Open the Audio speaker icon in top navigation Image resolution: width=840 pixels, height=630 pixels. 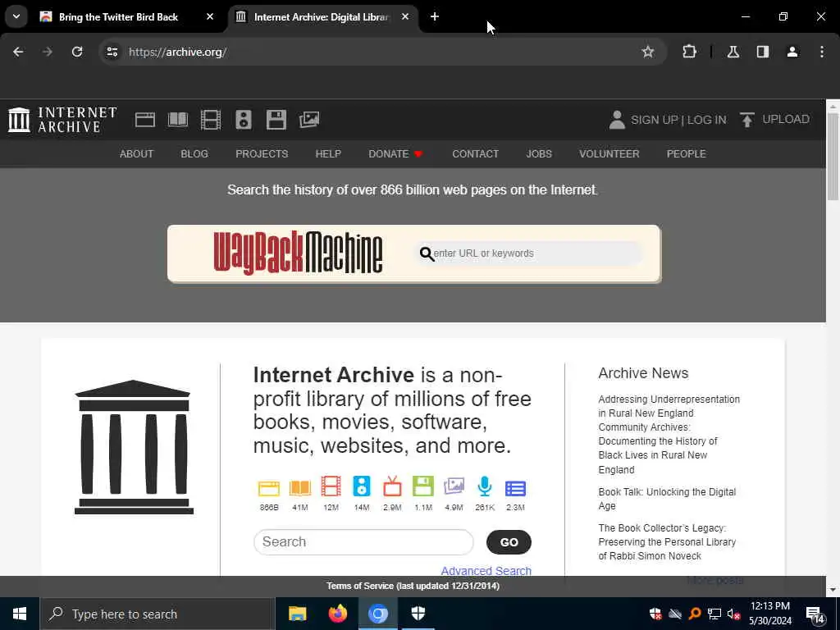[x=243, y=120]
